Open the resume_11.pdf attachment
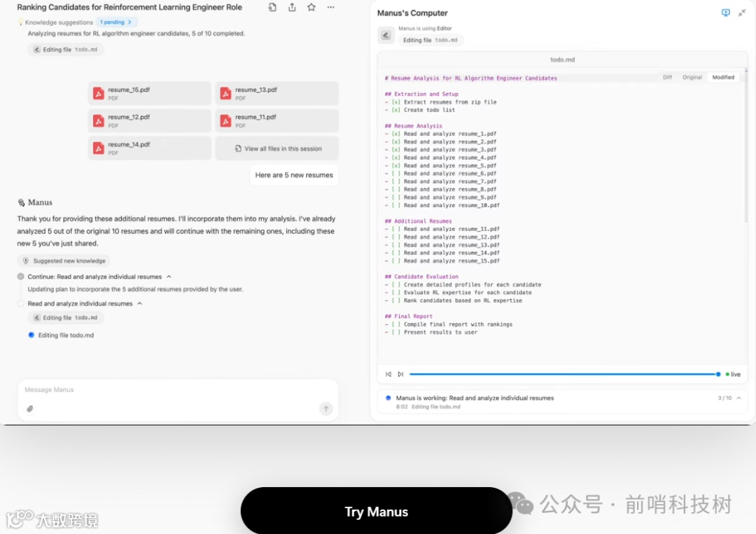This screenshot has width=756, height=534. coord(276,121)
